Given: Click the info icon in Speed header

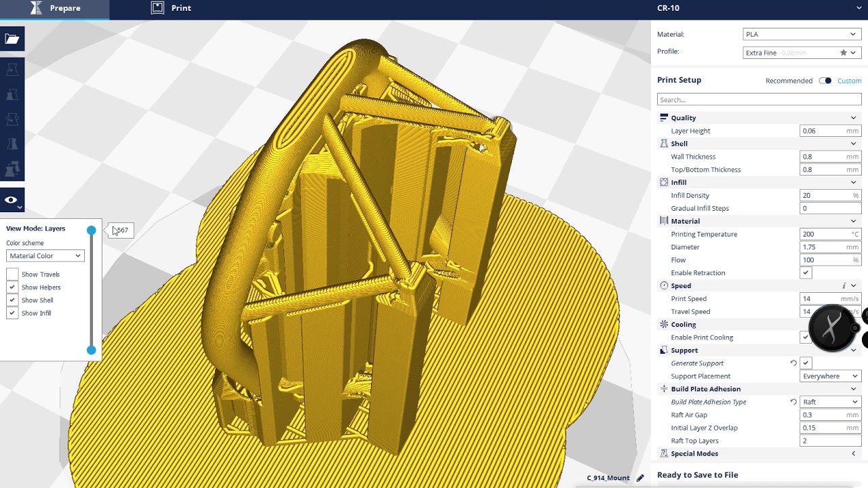Looking at the screenshot, I should click(844, 286).
